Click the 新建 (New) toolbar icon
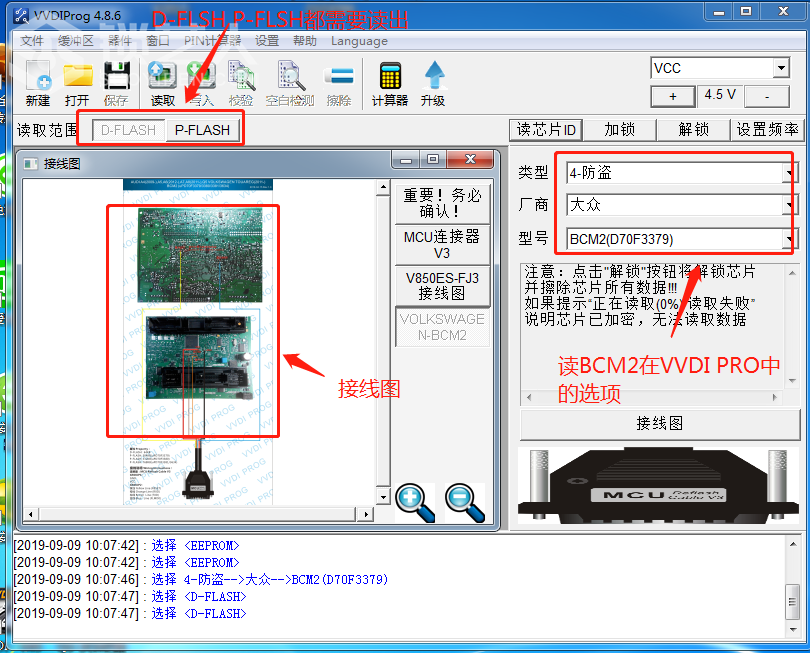Image resolution: width=810 pixels, height=653 pixels. [x=38, y=83]
